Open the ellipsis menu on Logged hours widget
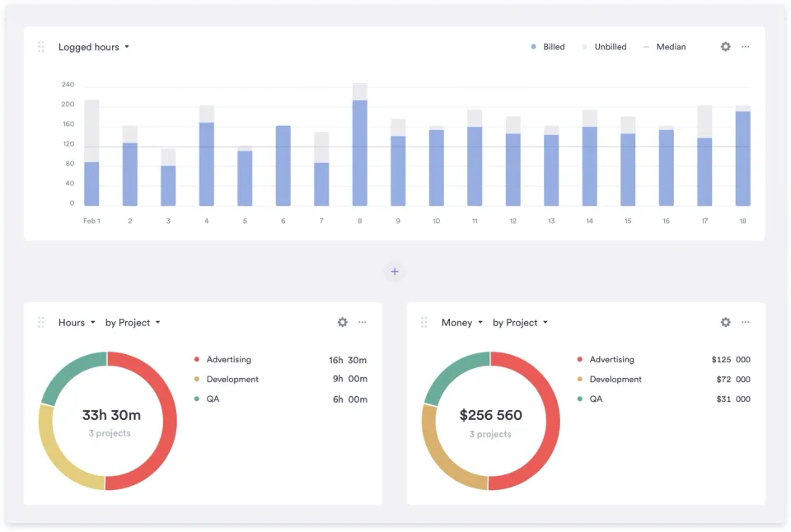791x532 pixels. [x=746, y=47]
